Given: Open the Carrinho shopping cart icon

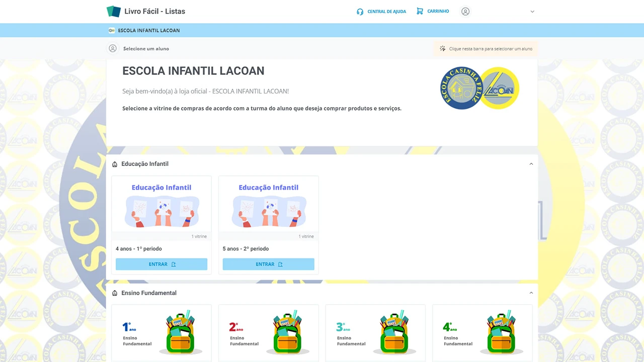Looking at the screenshot, I should pos(420,11).
